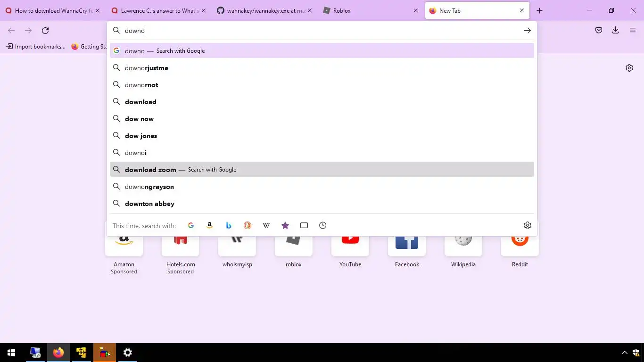
Task: Close the New Tab tab
Action: click(x=522, y=10)
